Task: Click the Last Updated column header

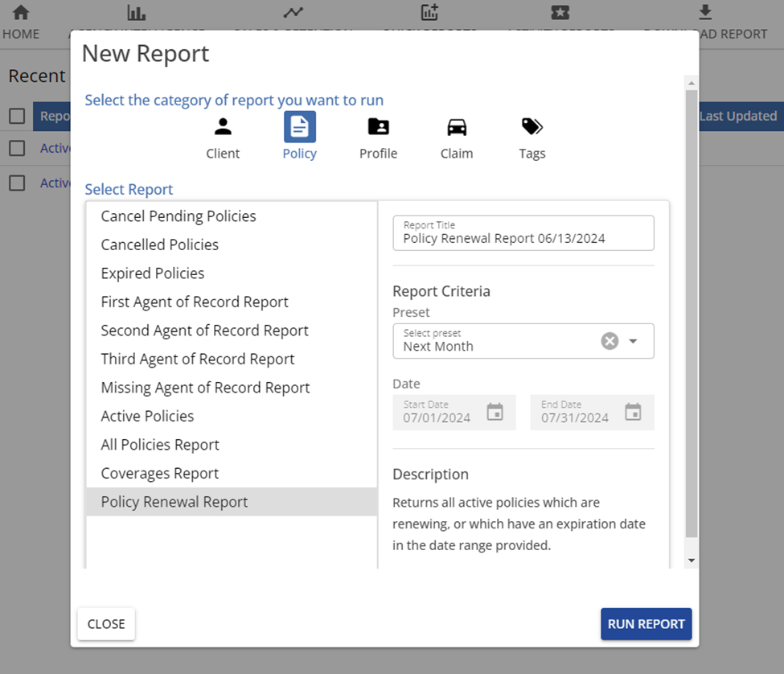Action: click(738, 115)
